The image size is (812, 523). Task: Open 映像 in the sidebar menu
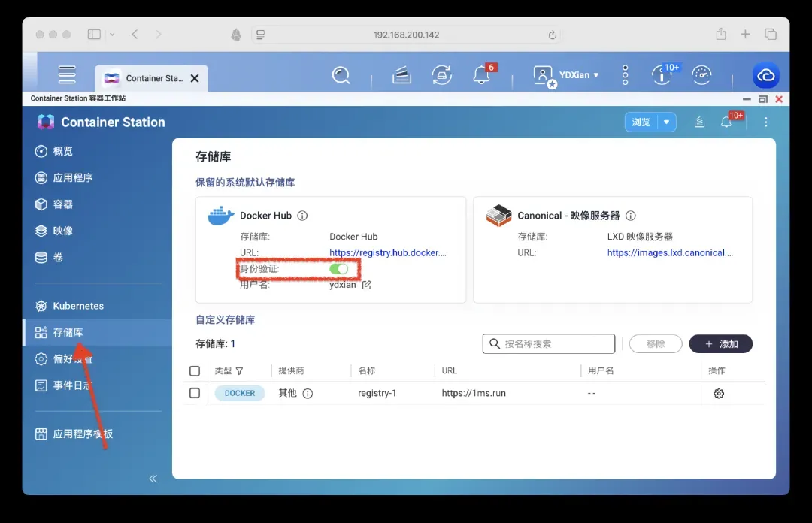63,231
